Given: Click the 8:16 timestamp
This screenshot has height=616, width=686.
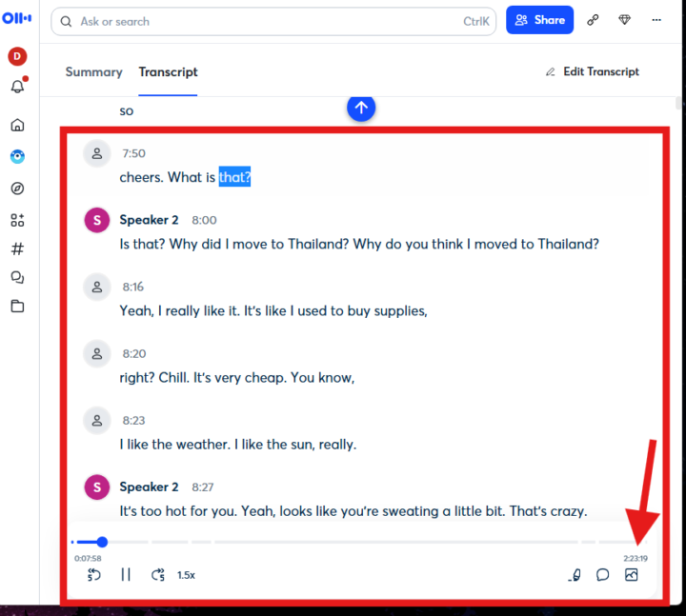Looking at the screenshot, I should pos(133,287).
